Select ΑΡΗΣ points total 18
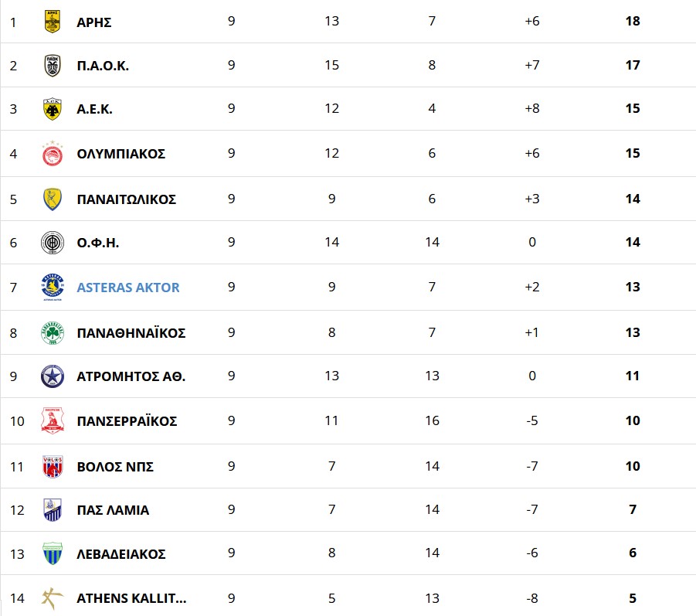This screenshot has width=696, height=616. [633, 21]
